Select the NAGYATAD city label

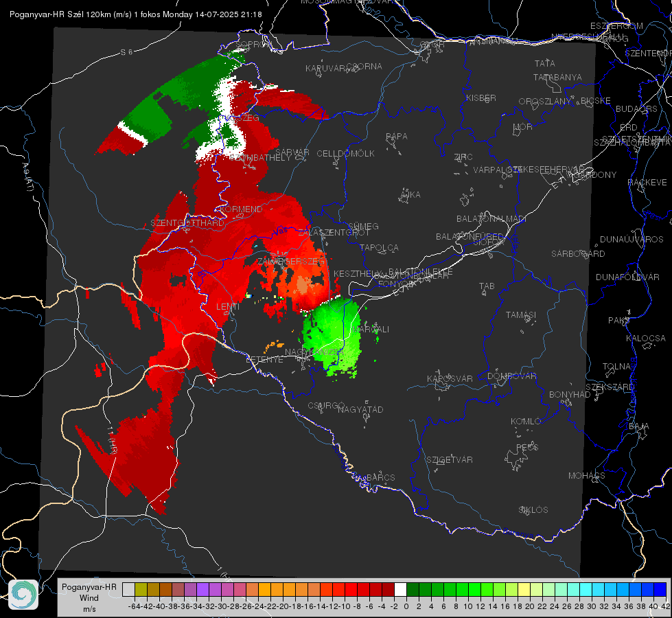pyautogui.click(x=360, y=409)
